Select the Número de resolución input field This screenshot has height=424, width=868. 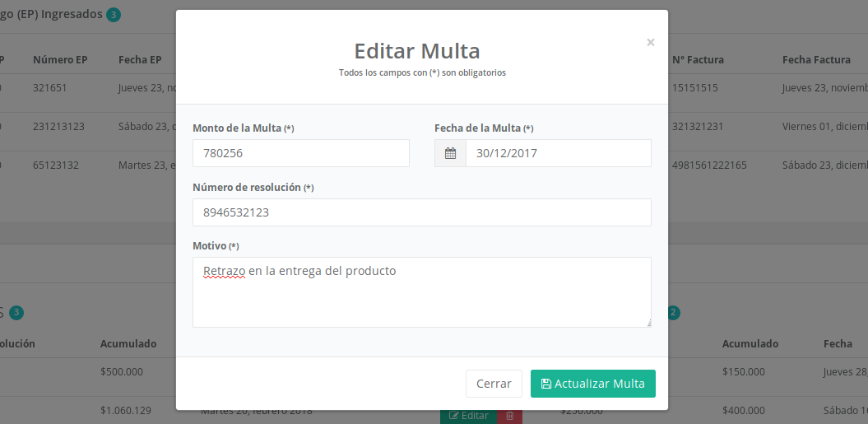pos(421,212)
